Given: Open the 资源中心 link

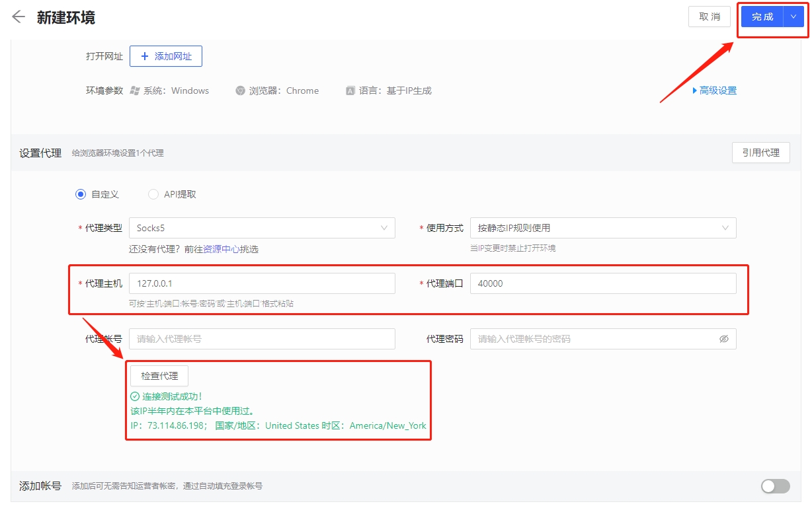Looking at the screenshot, I should 221,250.
